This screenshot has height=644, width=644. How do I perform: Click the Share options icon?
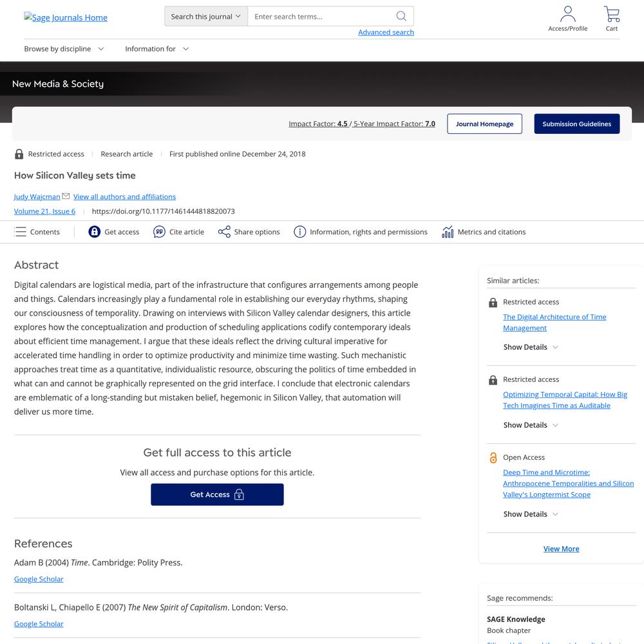(x=224, y=232)
